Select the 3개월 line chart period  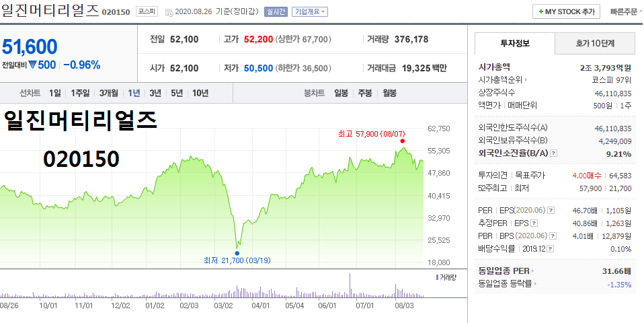[108, 94]
